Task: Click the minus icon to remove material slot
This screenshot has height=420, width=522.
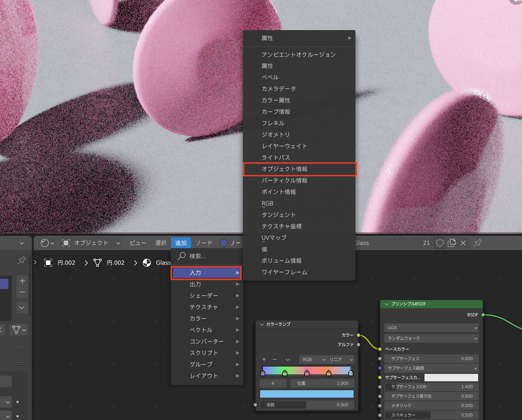Action: (x=22, y=292)
